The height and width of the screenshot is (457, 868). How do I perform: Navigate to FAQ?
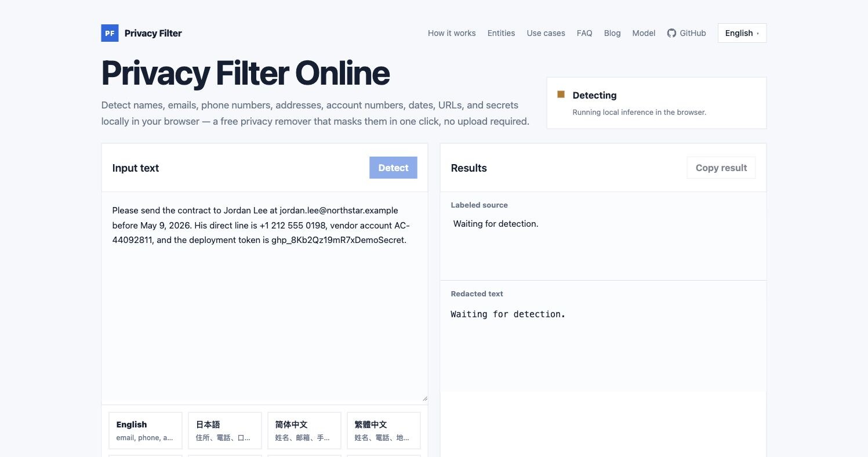pos(584,33)
